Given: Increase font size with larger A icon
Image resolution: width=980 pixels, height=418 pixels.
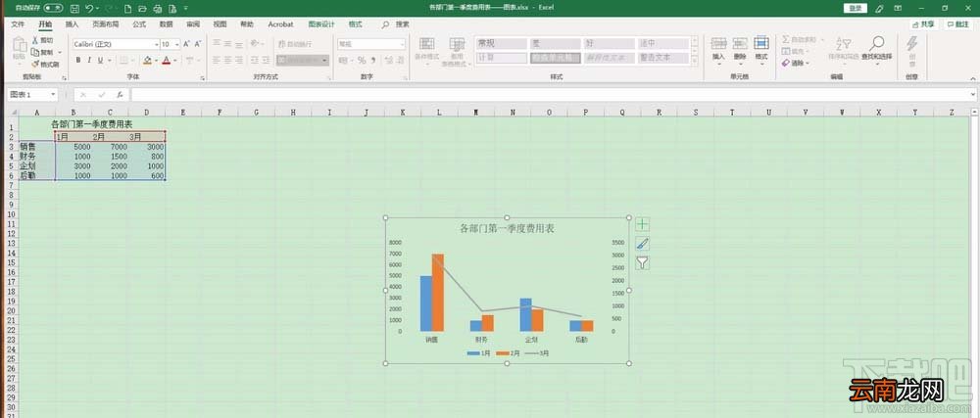Looking at the screenshot, I should coord(186,44).
